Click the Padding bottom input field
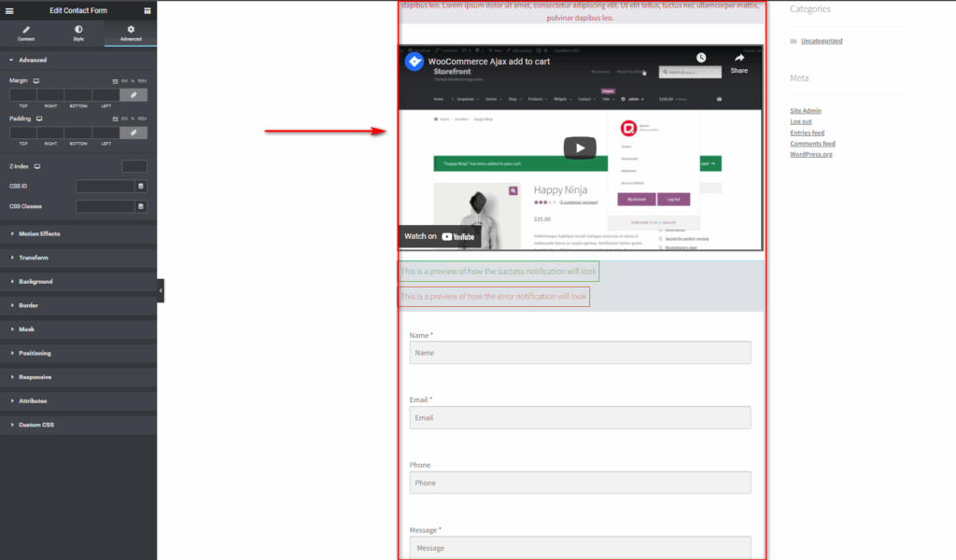956x560 pixels. [78, 133]
